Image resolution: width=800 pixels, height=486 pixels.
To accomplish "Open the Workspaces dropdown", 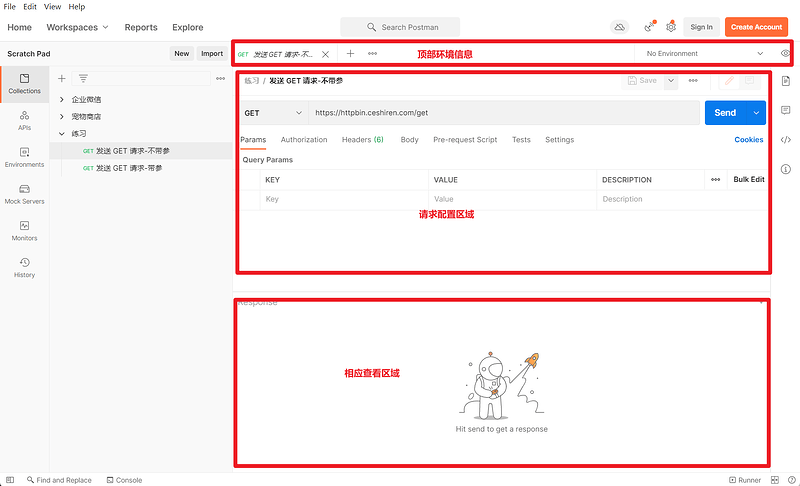I will tap(77, 27).
